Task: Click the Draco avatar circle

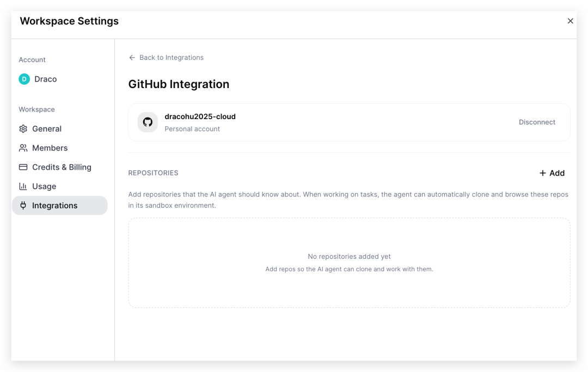Action: [24, 79]
